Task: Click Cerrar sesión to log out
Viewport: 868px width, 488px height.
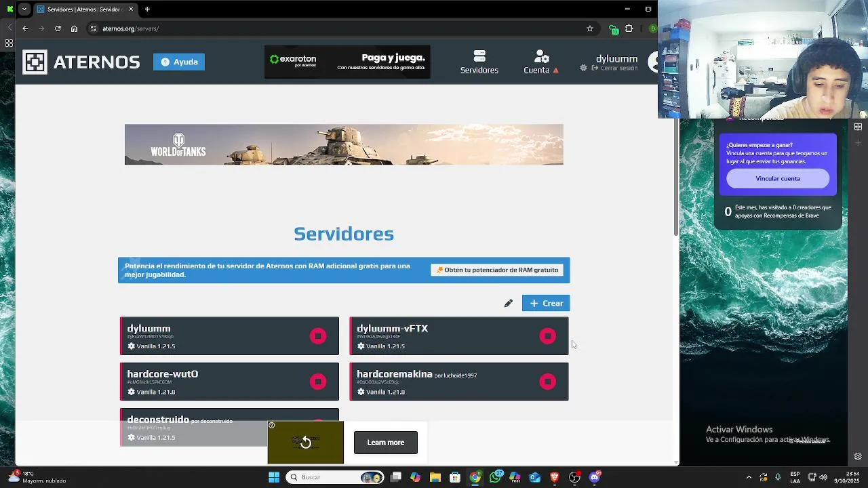Action: [x=615, y=68]
